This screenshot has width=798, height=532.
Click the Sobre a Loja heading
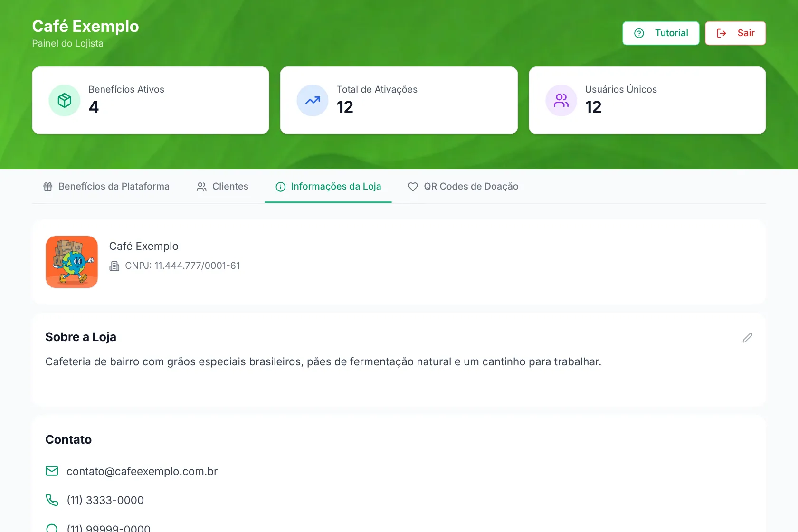point(81,337)
